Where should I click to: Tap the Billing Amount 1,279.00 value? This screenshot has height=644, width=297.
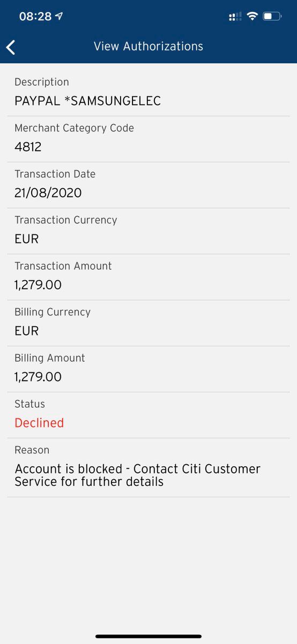[x=38, y=377]
